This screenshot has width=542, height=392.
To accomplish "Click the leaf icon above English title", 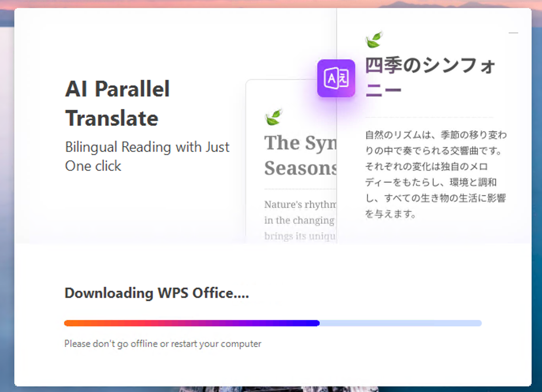I will pos(273,117).
